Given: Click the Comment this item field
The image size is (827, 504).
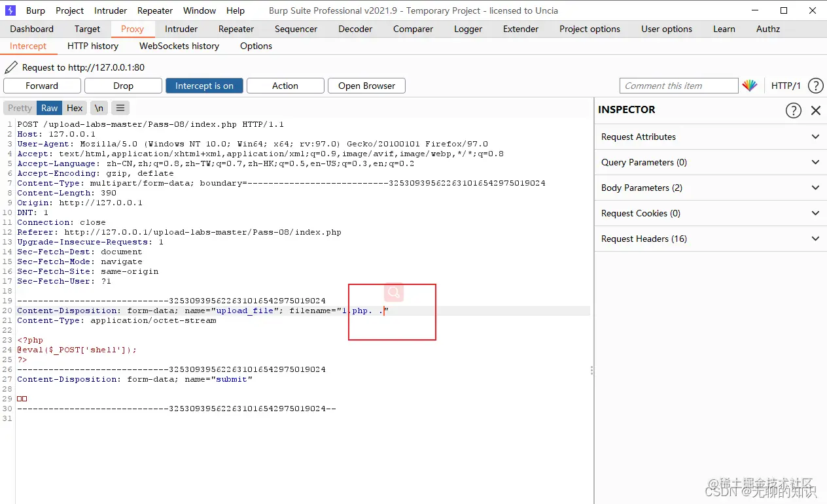Looking at the screenshot, I should (678, 86).
